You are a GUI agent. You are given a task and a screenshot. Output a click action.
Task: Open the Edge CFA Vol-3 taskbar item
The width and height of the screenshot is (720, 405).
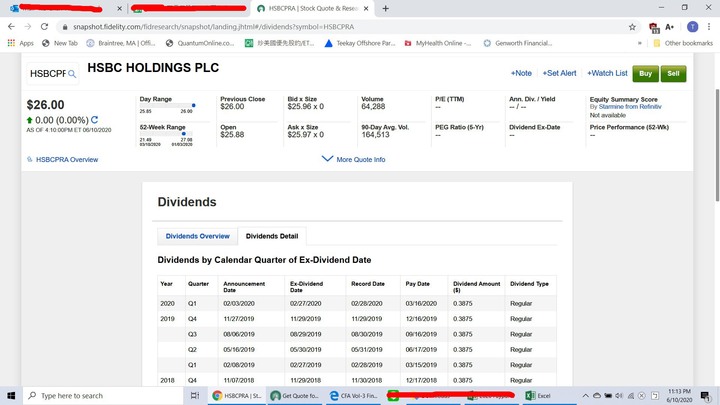[353, 396]
